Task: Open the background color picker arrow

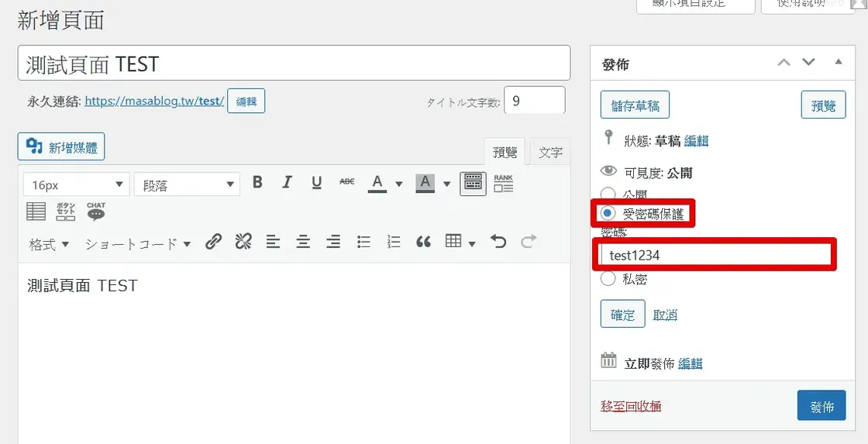Action: pyautogui.click(x=446, y=184)
